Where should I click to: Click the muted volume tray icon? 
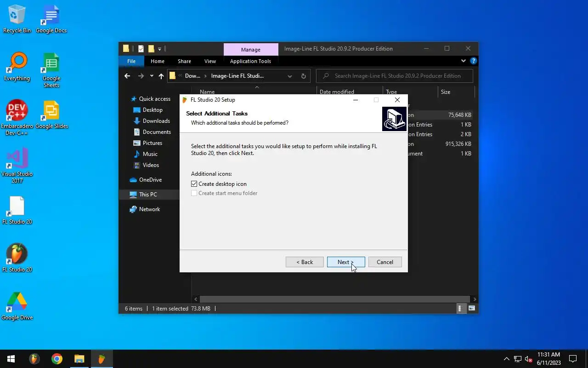point(529,359)
